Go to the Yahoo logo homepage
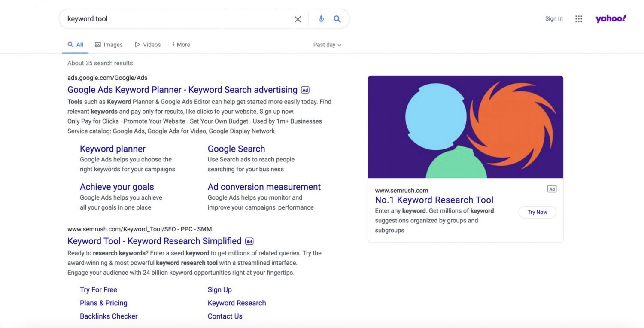 tap(611, 18)
